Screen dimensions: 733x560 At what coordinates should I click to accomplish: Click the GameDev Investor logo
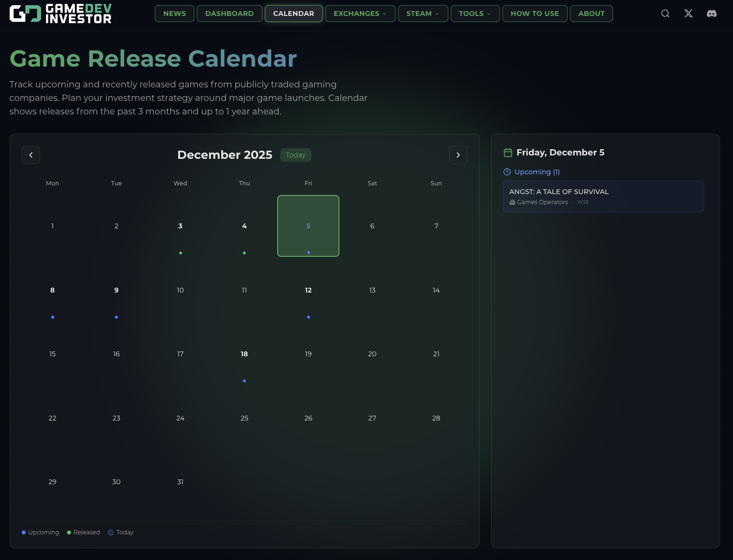pos(60,13)
